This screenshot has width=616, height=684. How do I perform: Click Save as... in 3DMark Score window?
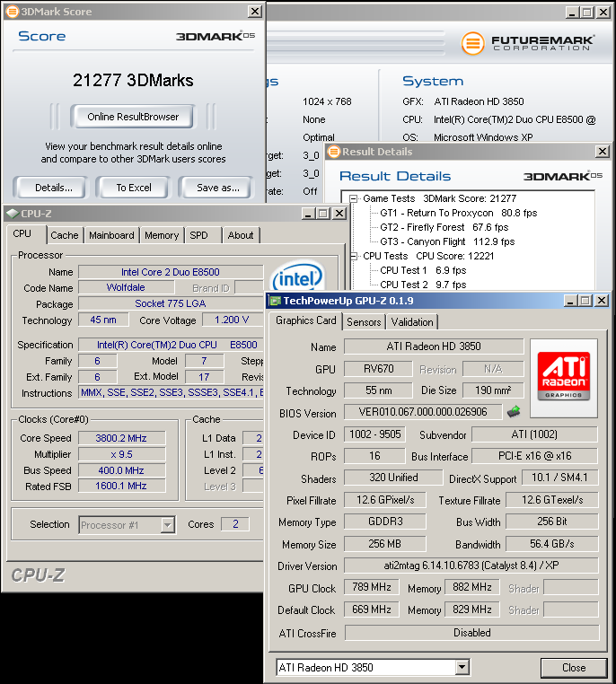point(217,188)
